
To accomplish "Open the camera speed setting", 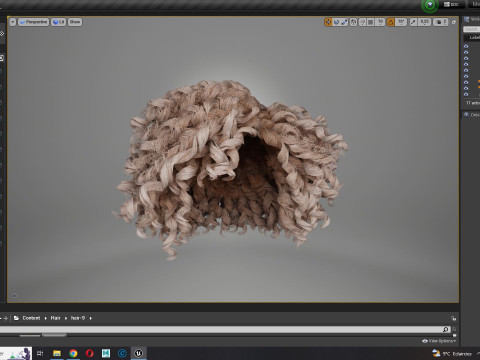I will tap(441, 22).
